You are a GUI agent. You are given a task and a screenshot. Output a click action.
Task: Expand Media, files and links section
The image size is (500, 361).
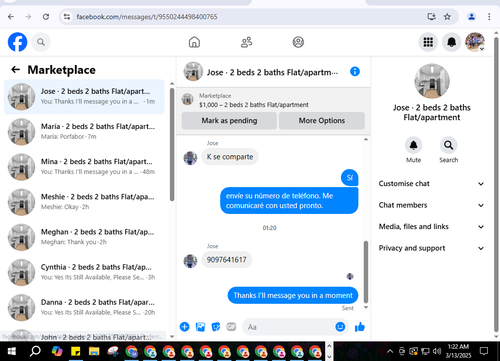(431, 227)
